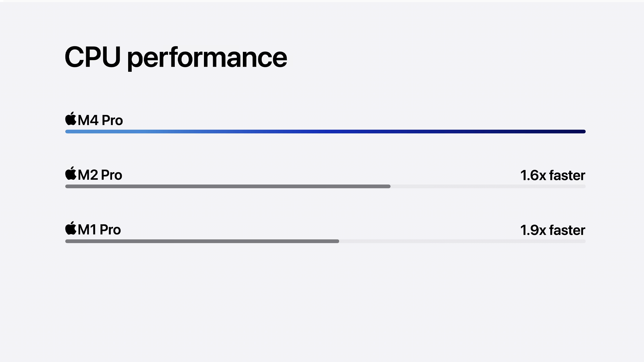644x362 pixels.
Task: Select the M1 Pro label
Action: click(x=99, y=230)
